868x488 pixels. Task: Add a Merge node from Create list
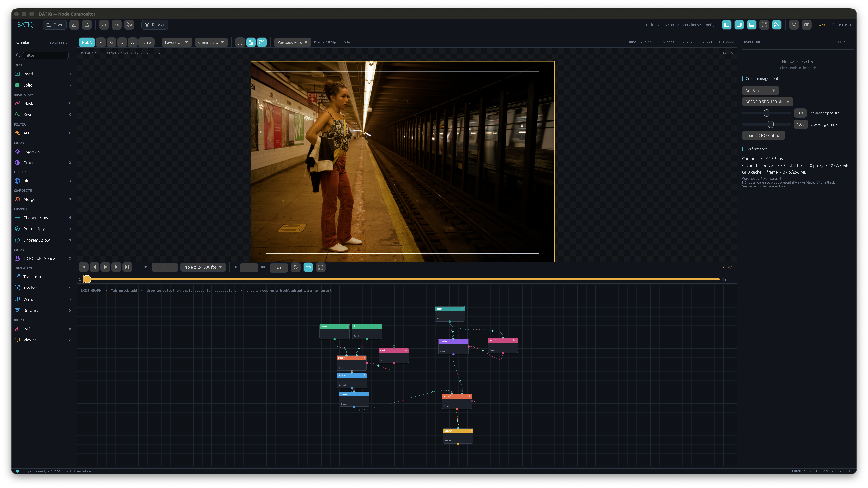pos(42,199)
